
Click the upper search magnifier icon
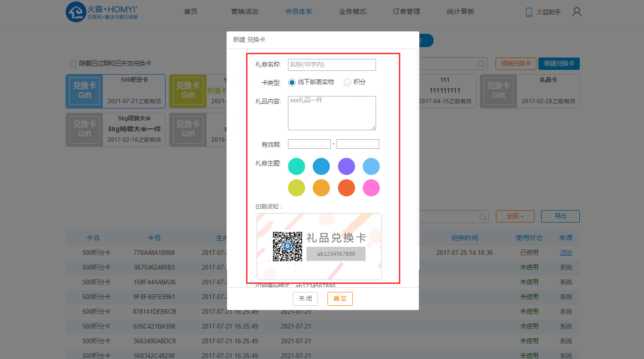[482, 64]
